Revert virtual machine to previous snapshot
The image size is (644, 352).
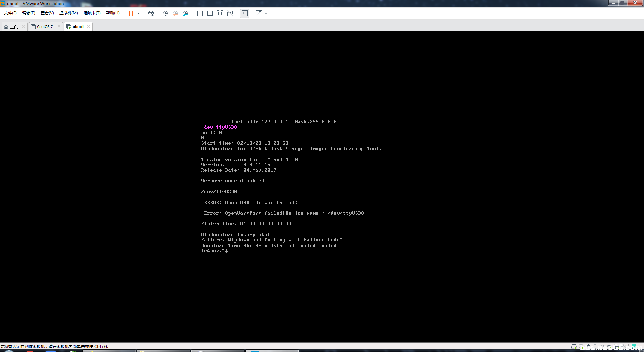(175, 13)
